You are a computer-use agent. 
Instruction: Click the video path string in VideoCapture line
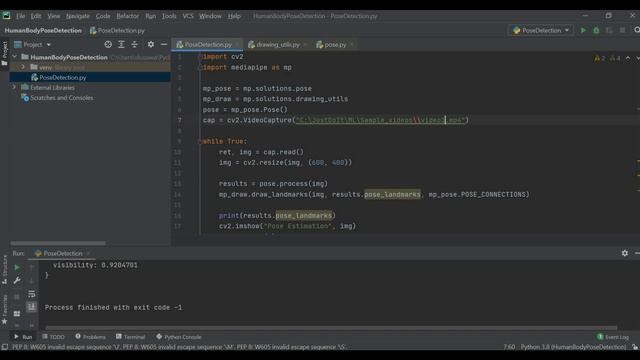point(380,120)
